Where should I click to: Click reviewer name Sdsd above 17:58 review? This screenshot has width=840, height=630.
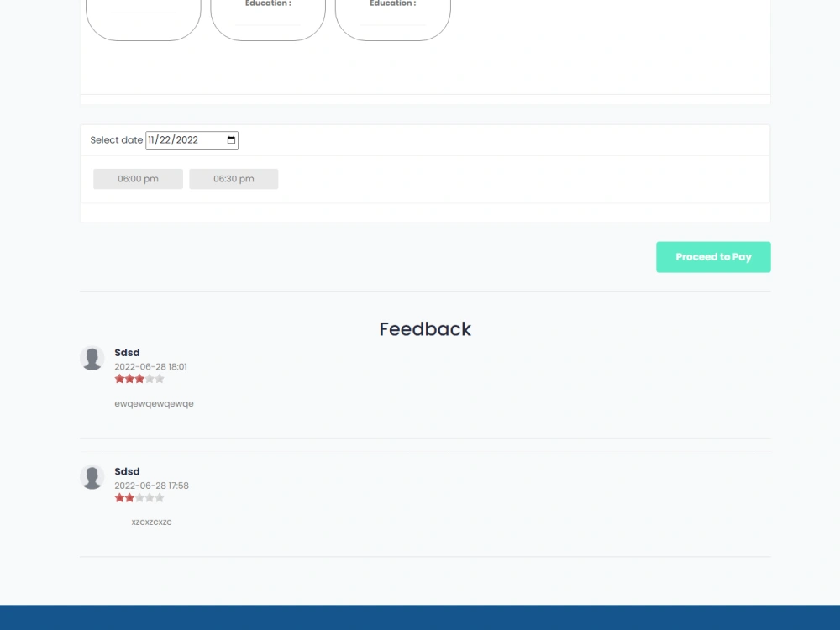pos(127,471)
